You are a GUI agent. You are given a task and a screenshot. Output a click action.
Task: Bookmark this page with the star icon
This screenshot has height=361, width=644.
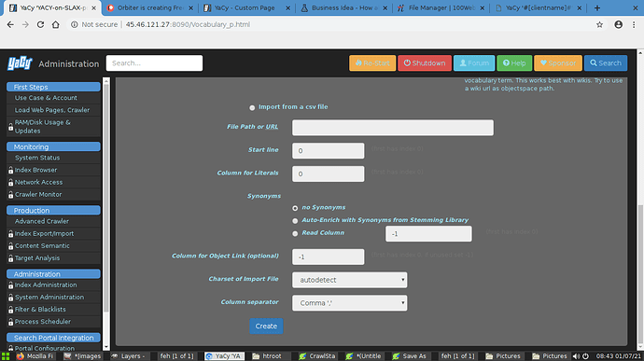click(x=599, y=24)
